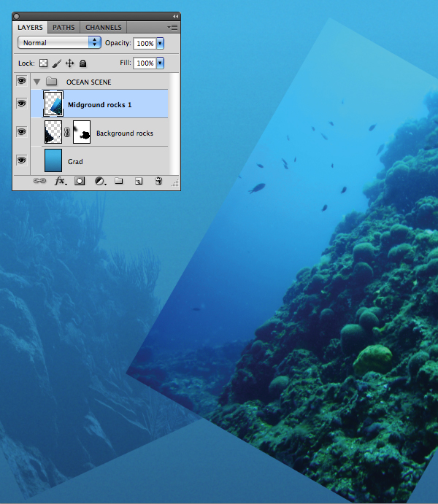Click the panel resize grip corner
Viewport: 438px width, 504px height.
pyautogui.click(x=175, y=184)
